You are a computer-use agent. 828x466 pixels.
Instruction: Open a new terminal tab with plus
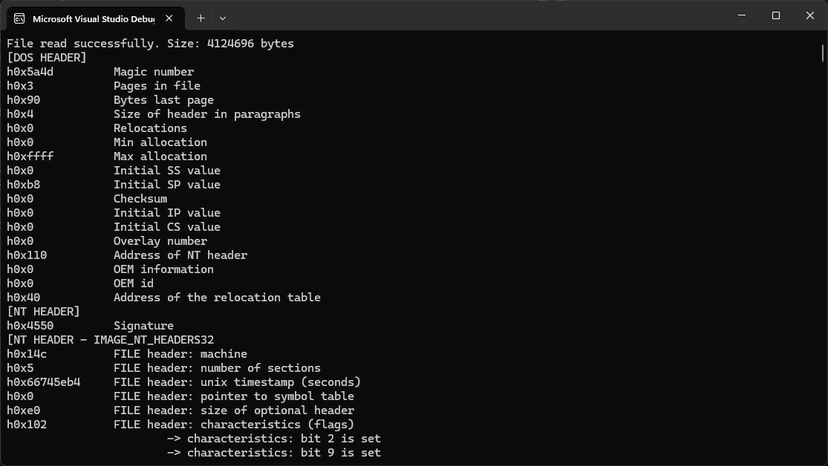tap(201, 18)
